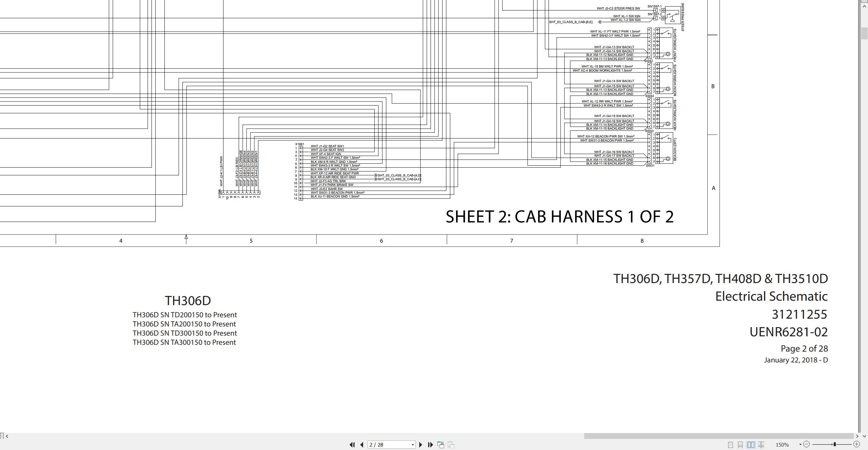Click the scroll right arrow
This screenshot has width=868, height=450.
pos(857,436)
